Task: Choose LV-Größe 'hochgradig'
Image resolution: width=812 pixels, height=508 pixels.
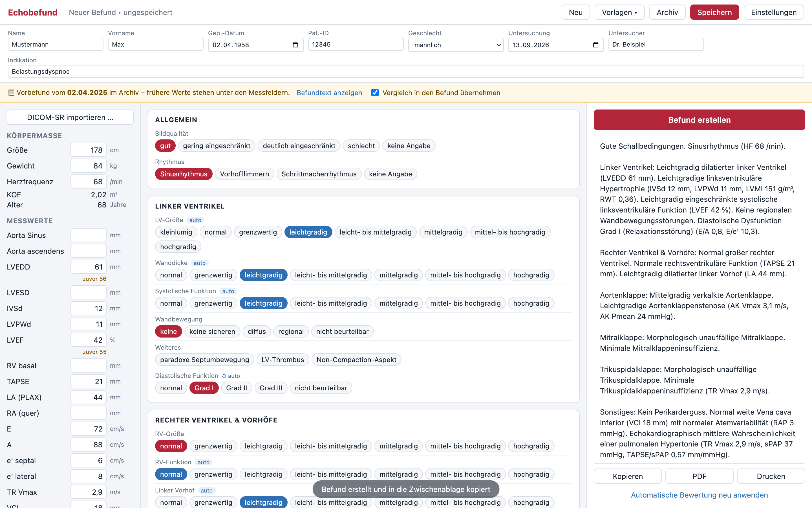Action: (178, 247)
